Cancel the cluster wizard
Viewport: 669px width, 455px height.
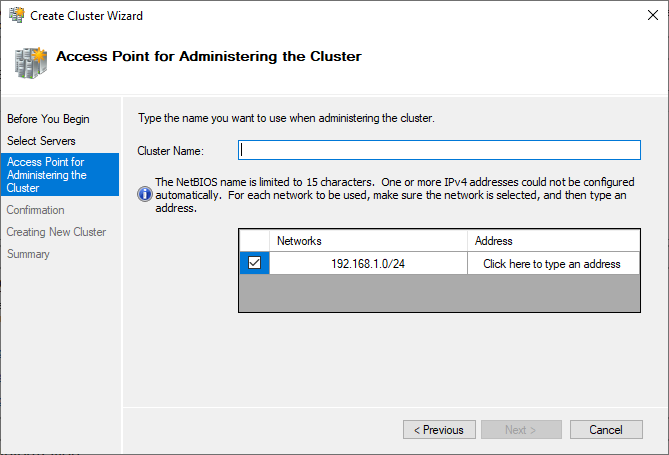[606, 430]
